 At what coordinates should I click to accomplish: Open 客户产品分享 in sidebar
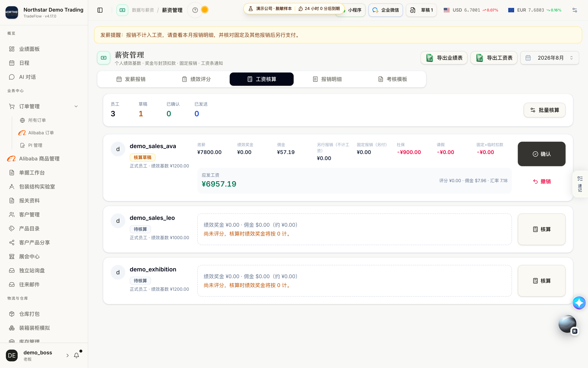[x=44, y=243]
